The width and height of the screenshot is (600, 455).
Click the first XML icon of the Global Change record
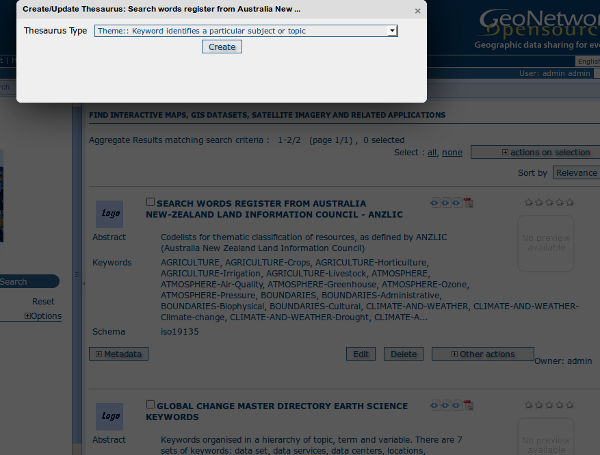tap(435, 406)
